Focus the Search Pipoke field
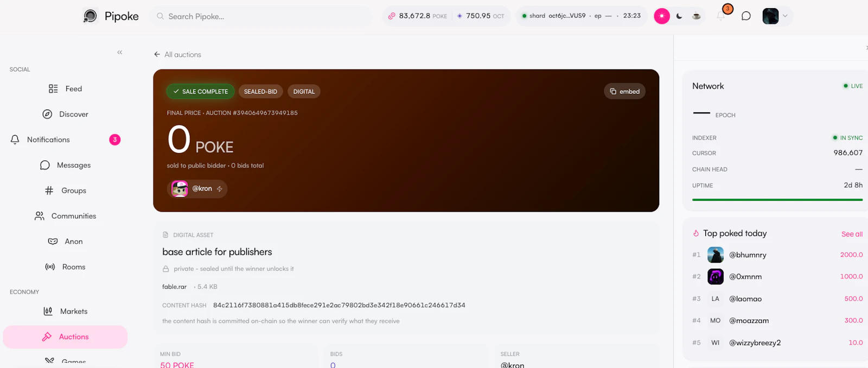 (261, 16)
